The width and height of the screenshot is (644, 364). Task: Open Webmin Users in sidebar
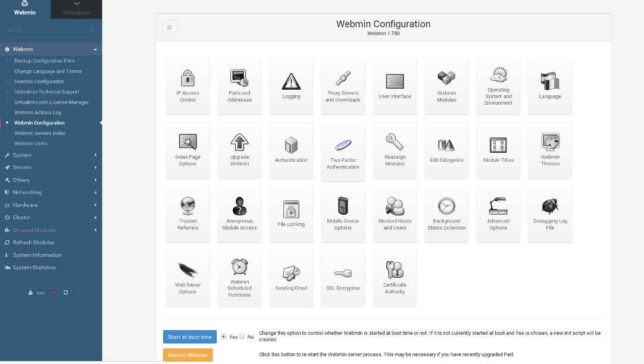31,143
